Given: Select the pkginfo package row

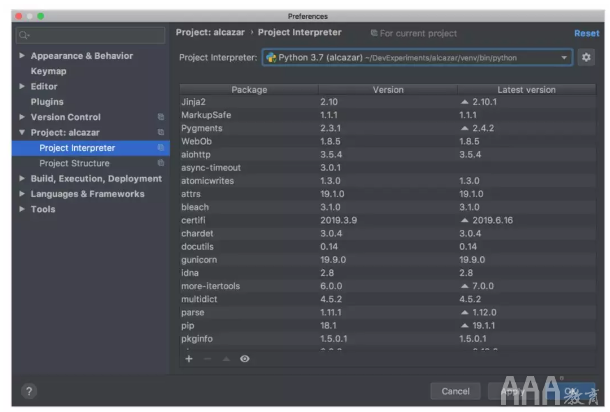Looking at the screenshot, I should 387,338.
